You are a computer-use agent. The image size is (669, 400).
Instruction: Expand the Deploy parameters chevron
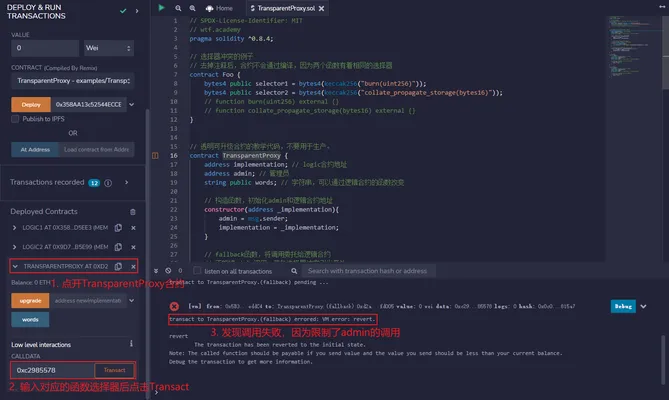[131, 104]
